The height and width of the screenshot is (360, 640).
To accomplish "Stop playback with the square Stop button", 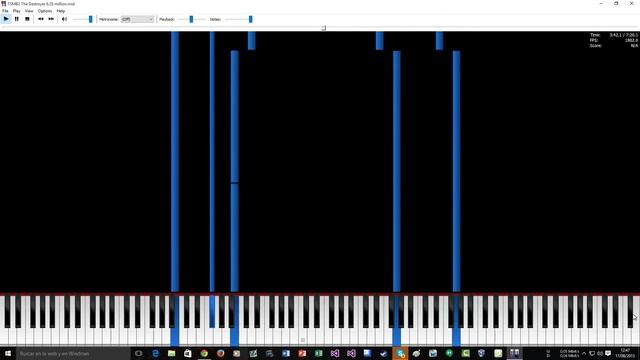I will click(27, 19).
